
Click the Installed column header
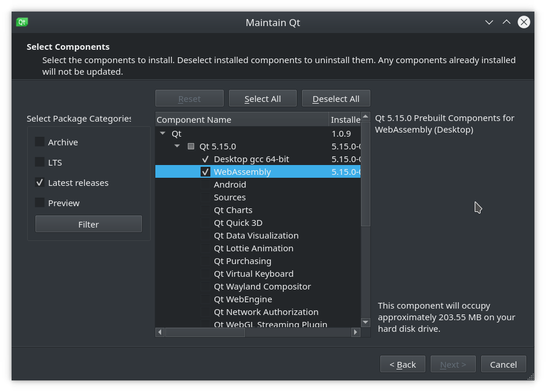click(x=345, y=119)
